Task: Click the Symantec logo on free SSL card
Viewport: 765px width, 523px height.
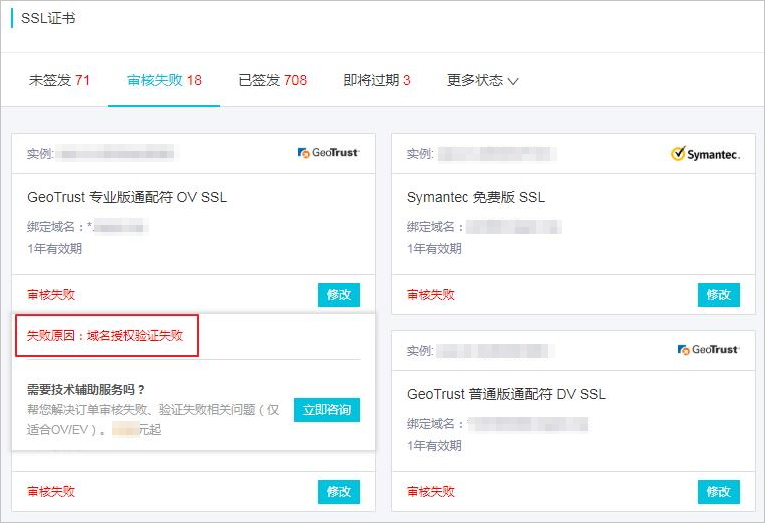Action: point(705,154)
